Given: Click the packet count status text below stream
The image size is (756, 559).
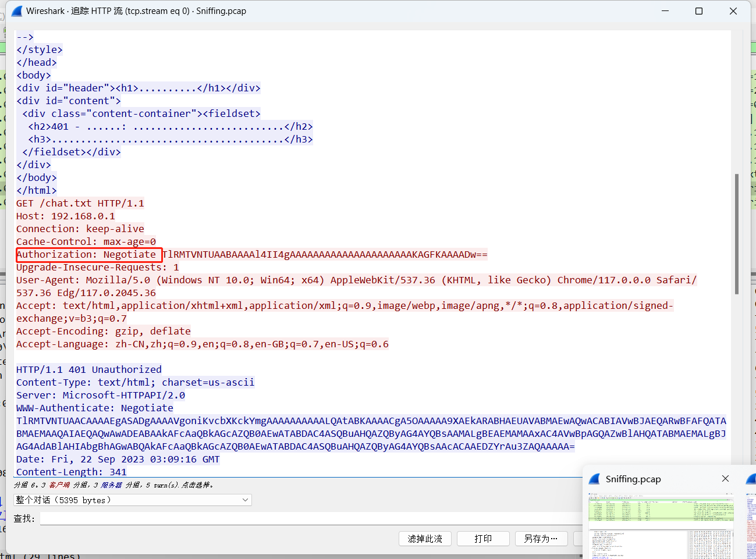Looking at the screenshot, I should point(113,485).
